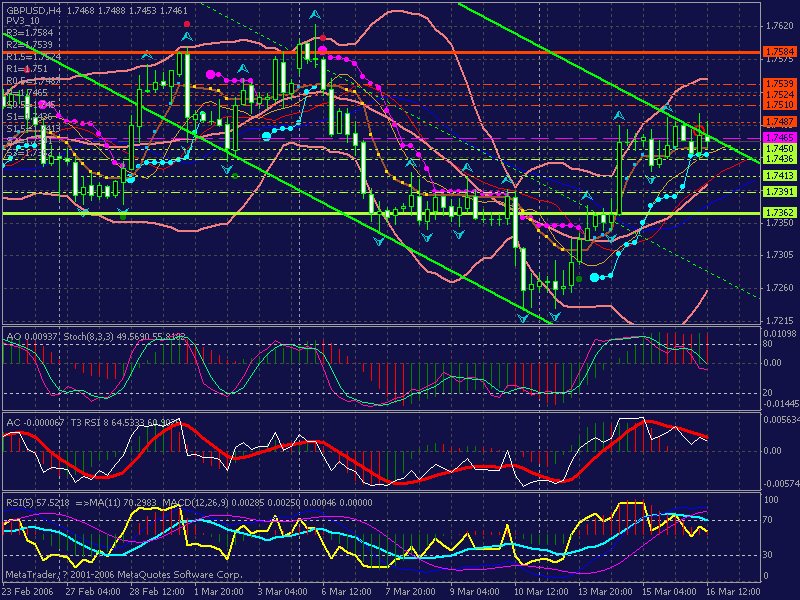Viewport: 800px width, 600px height.
Task: Click the -0.01445 AO scale value
Action: pyautogui.click(x=781, y=404)
